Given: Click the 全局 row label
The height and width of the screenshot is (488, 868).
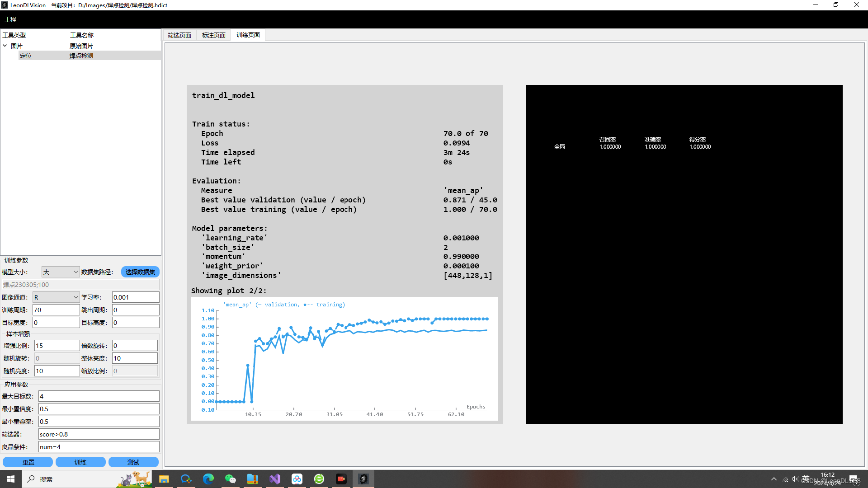Looking at the screenshot, I should pyautogui.click(x=560, y=147).
